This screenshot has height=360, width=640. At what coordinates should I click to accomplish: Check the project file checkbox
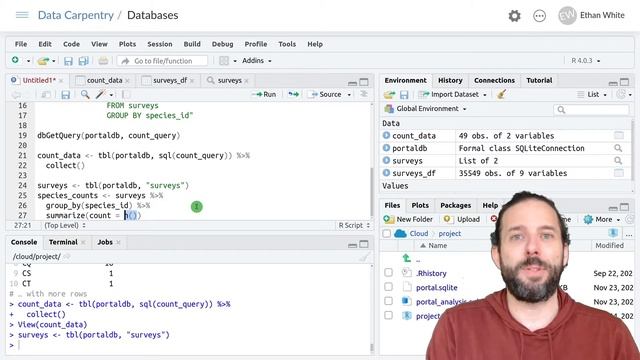(388, 315)
